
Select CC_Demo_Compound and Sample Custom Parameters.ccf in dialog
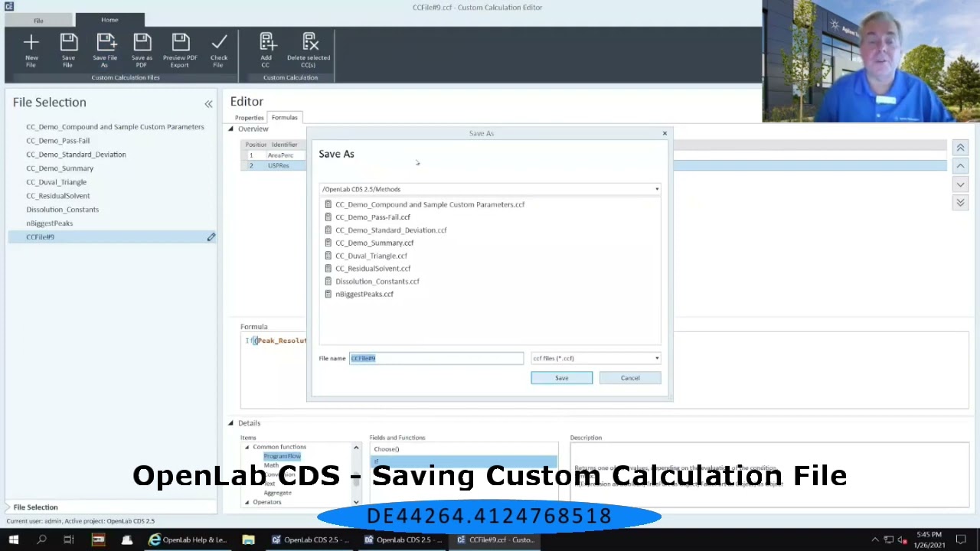tap(430, 204)
